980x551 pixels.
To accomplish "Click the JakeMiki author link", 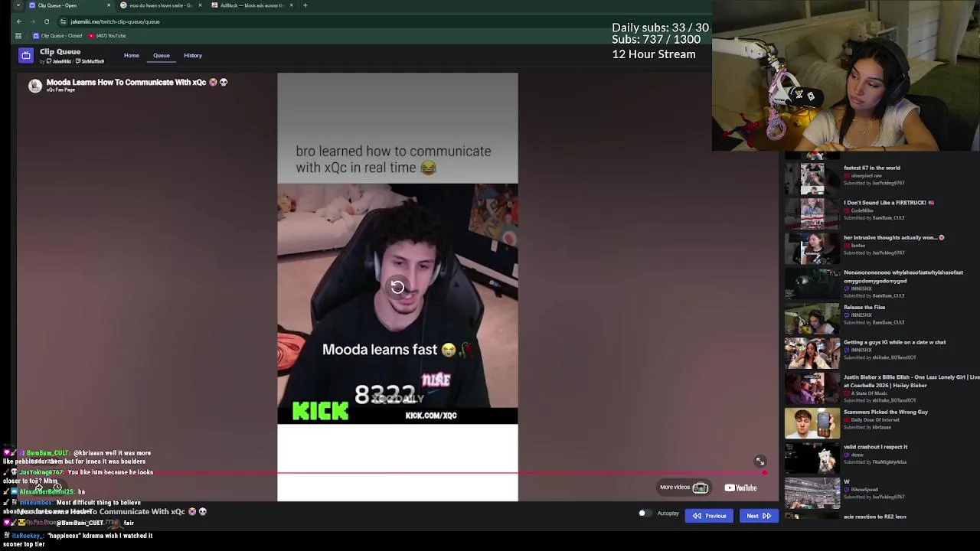I will pos(59,61).
